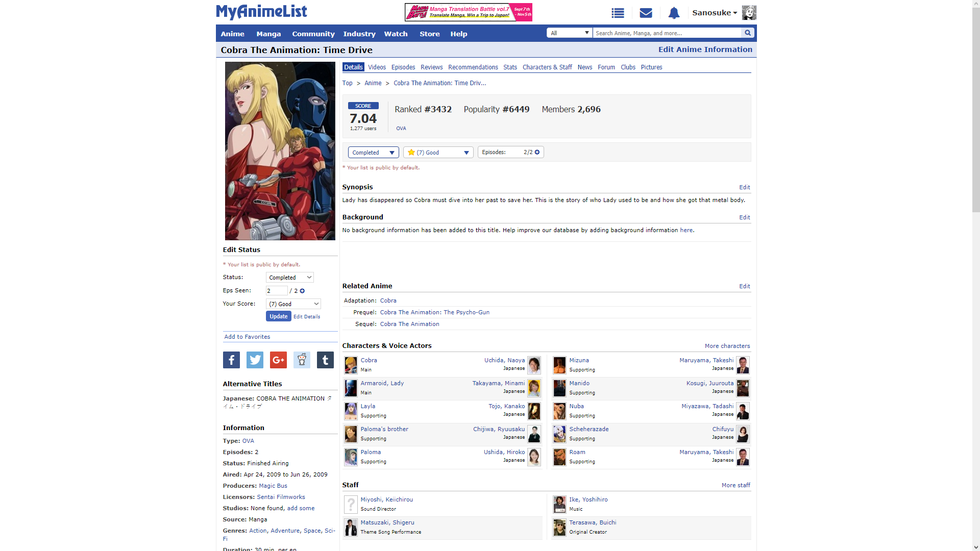Viewport: 980px width, 551px height.
Task: Increment episodes plus icon next to 2/2
Action: [537, 152]
